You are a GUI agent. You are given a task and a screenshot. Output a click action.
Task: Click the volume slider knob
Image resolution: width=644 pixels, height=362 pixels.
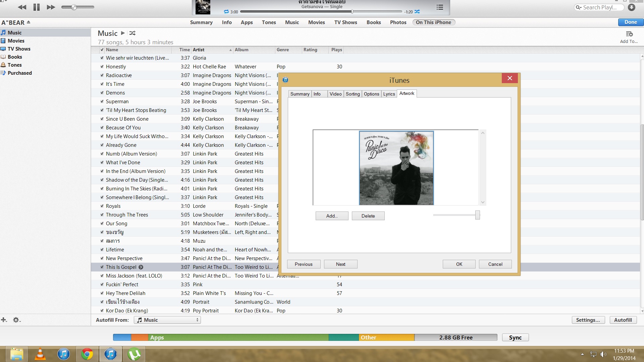point(74,7)
